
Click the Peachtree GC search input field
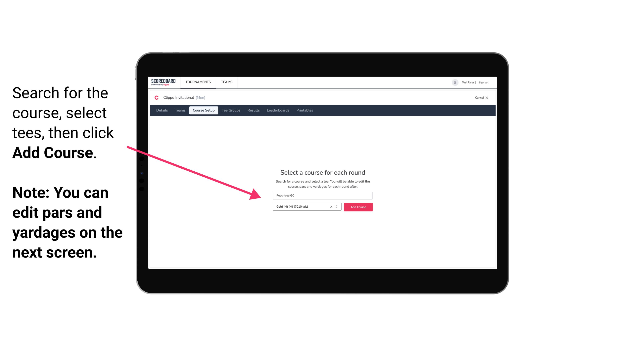coord(322,195)
